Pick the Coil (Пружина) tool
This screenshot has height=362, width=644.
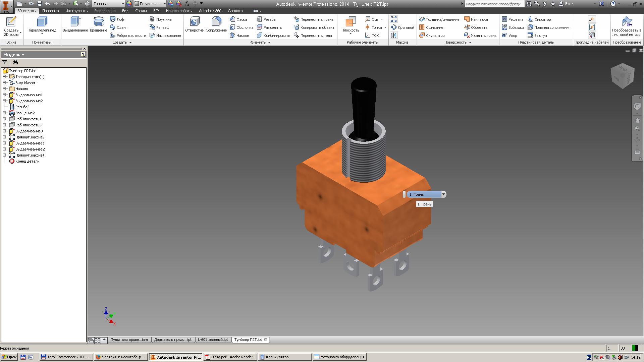pyautogui.click(x=160, y=19)
